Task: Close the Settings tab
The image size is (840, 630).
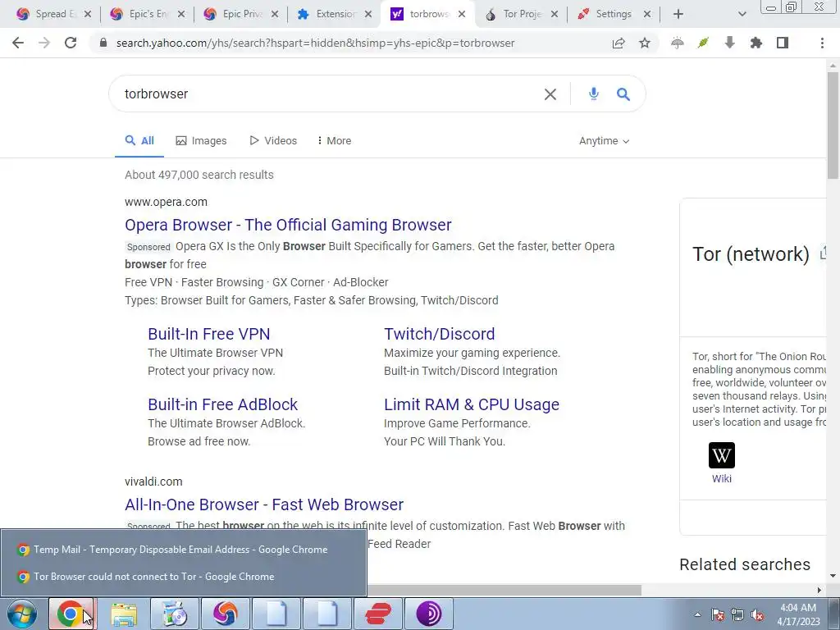Action: (x=647, y=15)
